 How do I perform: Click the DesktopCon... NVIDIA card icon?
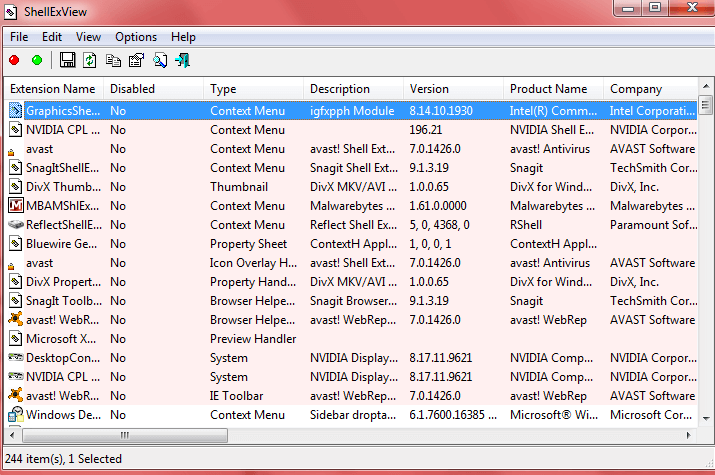click(16, 357)
